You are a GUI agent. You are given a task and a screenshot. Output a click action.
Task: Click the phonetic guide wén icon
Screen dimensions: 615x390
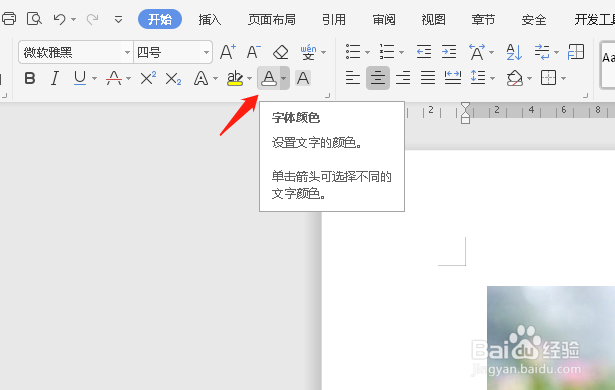tap(308, 52)
